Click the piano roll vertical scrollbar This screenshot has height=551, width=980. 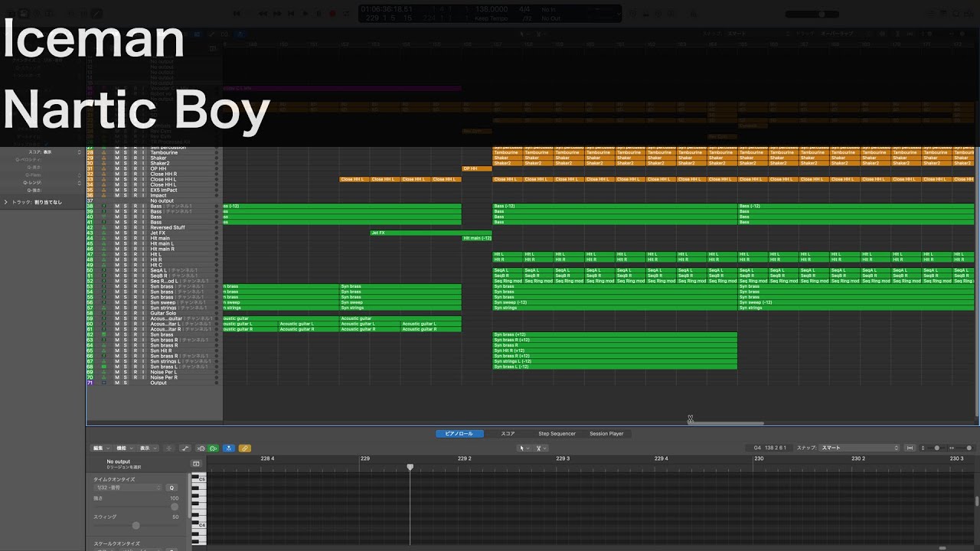pos(976,502)
